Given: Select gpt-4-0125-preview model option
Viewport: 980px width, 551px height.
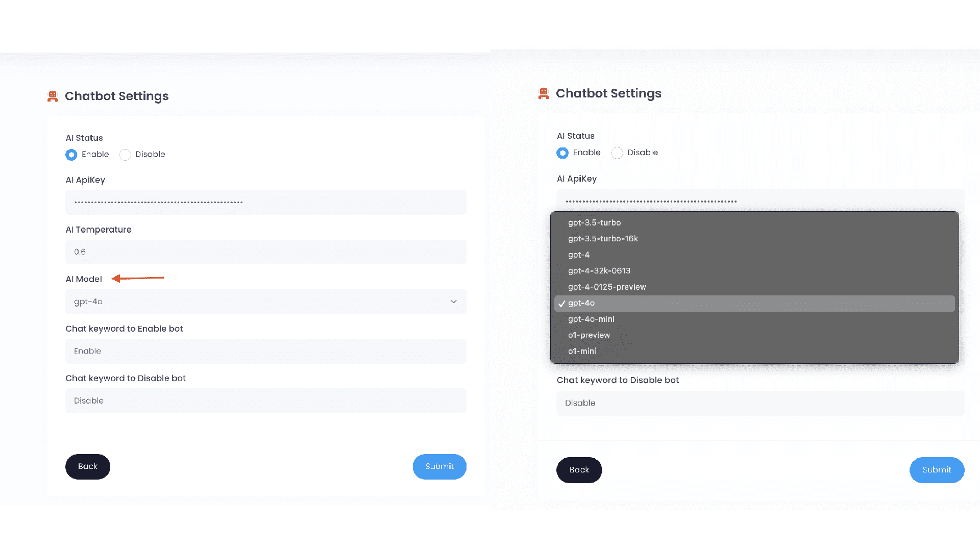Looking at the screenshot, I should point(607,287).
